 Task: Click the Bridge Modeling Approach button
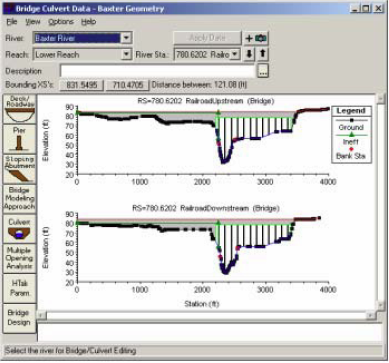(19, 199)
